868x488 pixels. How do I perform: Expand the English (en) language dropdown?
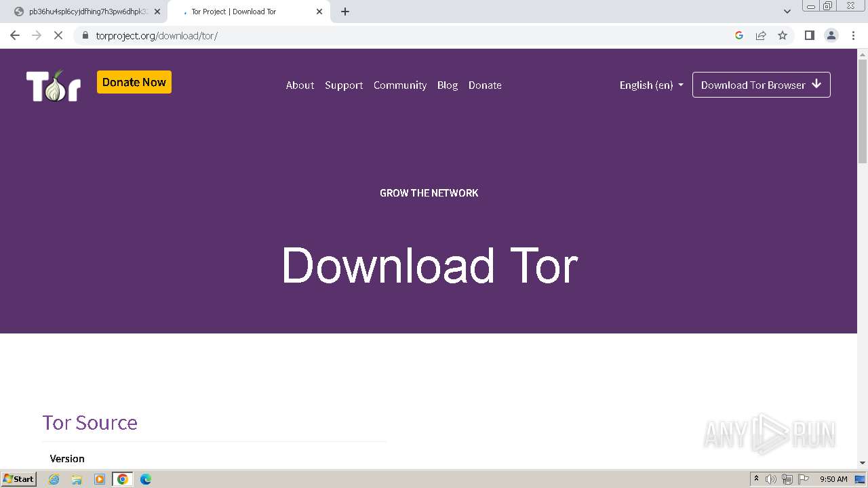click(651, 85)
